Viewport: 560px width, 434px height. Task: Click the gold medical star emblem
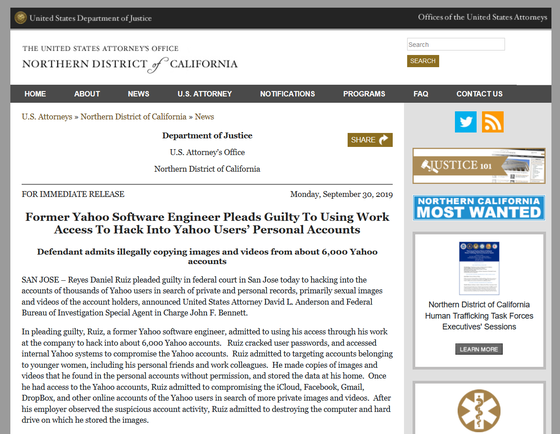479,411
